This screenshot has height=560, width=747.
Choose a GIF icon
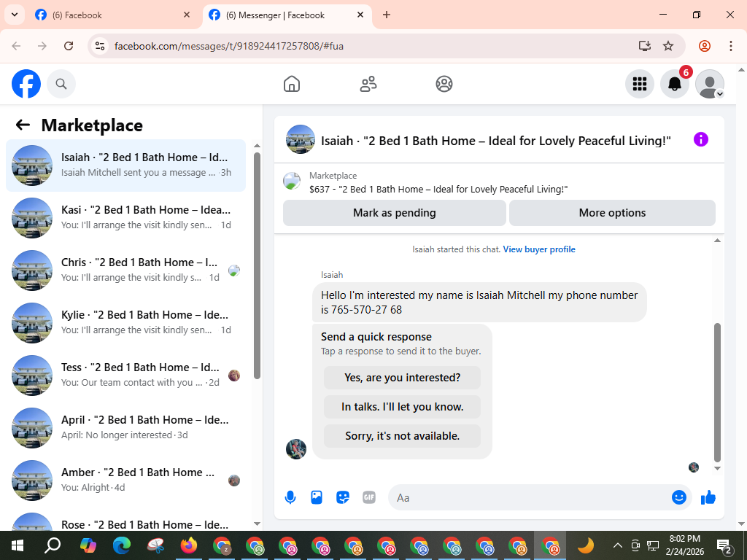coord(368,497)
